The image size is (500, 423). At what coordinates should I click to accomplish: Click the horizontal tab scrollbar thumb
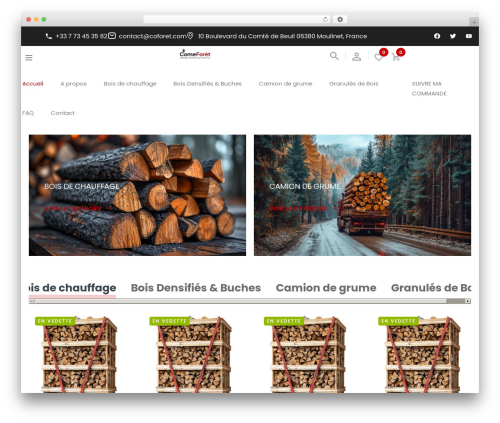(x=241, y=301)
